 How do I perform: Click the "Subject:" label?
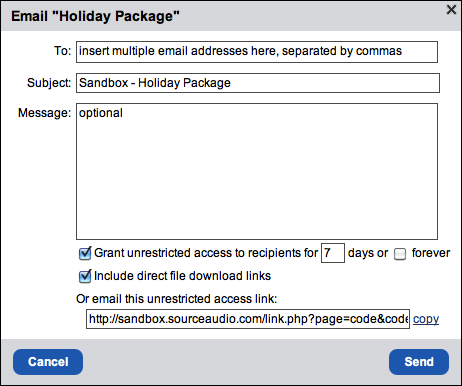point(49,83)
